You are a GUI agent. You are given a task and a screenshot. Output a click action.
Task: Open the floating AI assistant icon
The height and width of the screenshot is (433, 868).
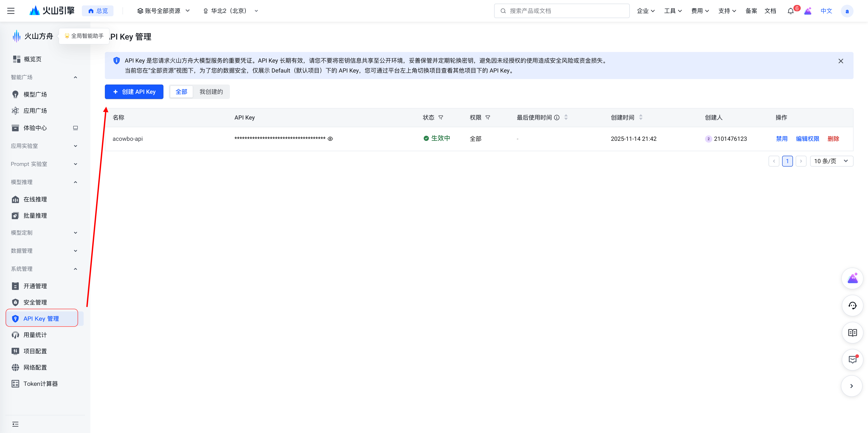852,278
